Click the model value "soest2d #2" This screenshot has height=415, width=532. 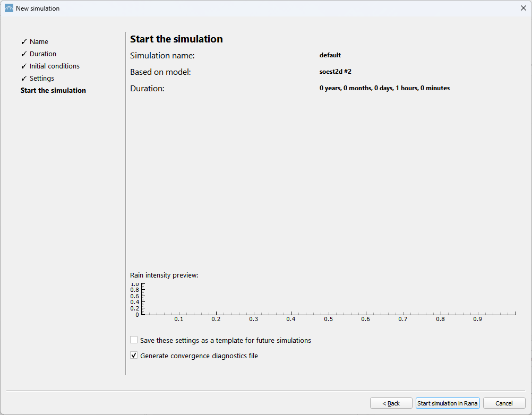(x=335, y=72)
